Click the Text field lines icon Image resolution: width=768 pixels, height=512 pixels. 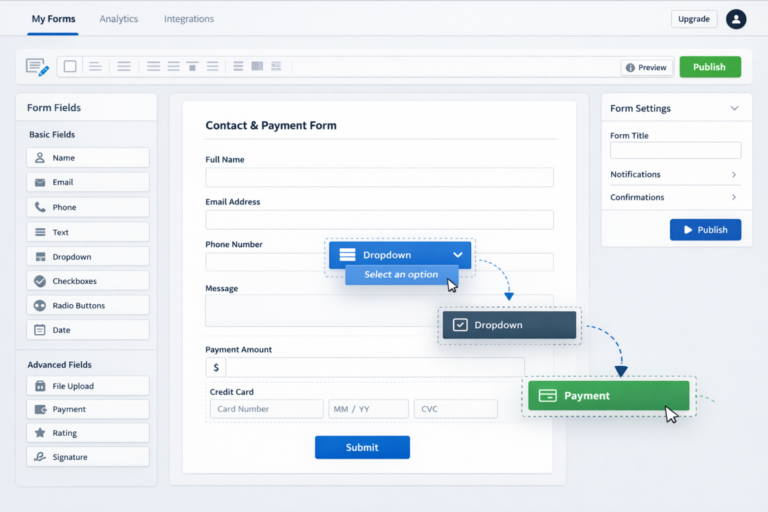click(40, 232)
